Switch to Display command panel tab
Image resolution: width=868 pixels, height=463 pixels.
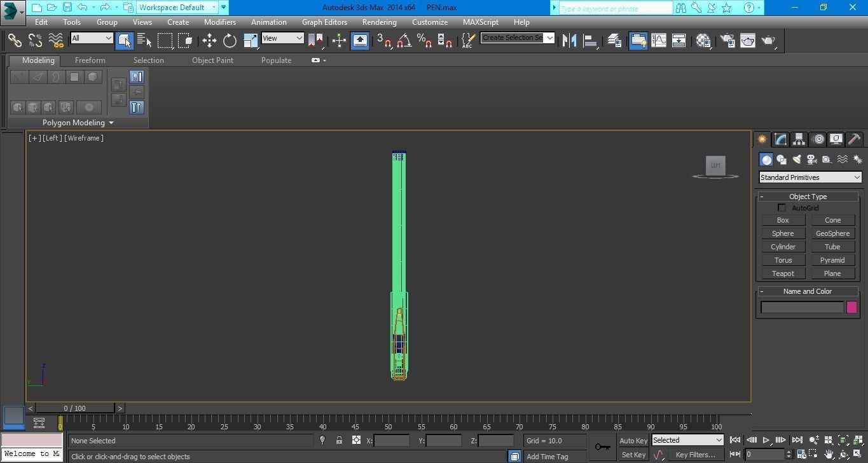[836, 139]
